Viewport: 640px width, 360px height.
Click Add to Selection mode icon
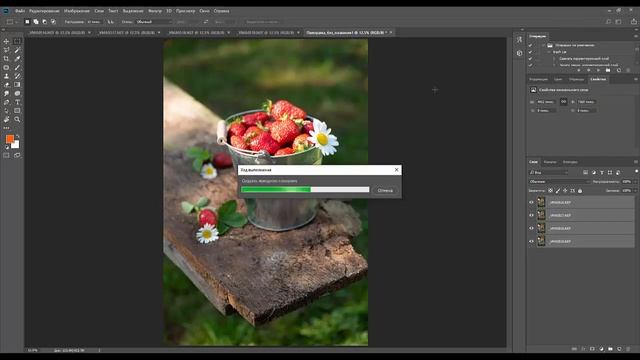[x=36, y=22]
